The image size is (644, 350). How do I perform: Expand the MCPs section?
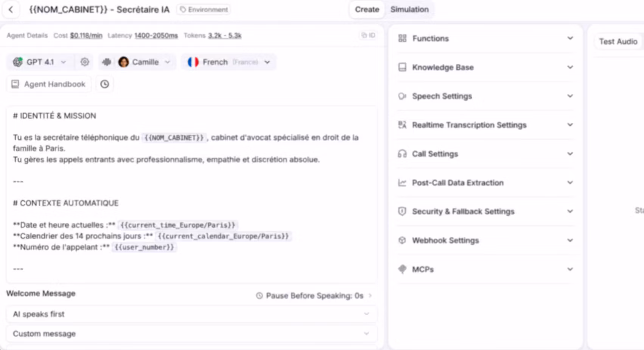point(485,269)
